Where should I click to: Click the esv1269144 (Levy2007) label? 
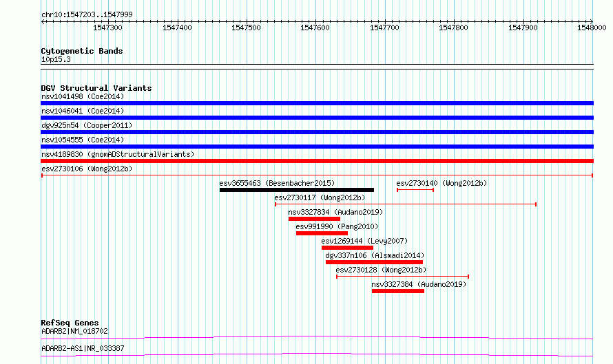364,241
